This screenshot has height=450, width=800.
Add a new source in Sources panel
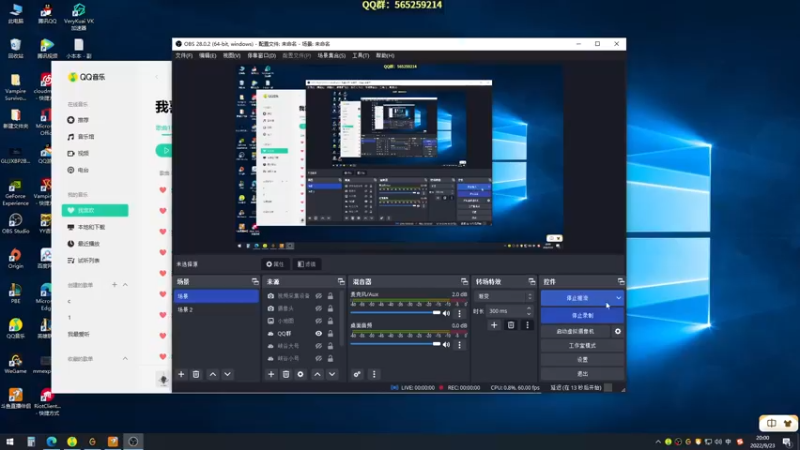tap(271, 374)
